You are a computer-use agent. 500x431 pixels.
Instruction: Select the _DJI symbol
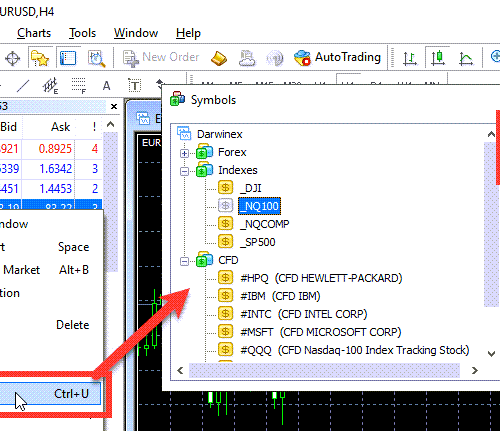pyautogui.click(x=251, y=188)
